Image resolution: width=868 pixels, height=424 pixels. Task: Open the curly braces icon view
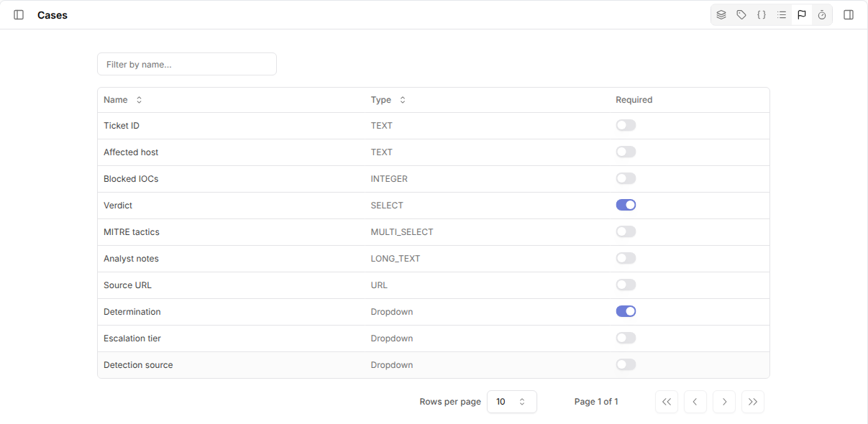(x=762, y=15)
